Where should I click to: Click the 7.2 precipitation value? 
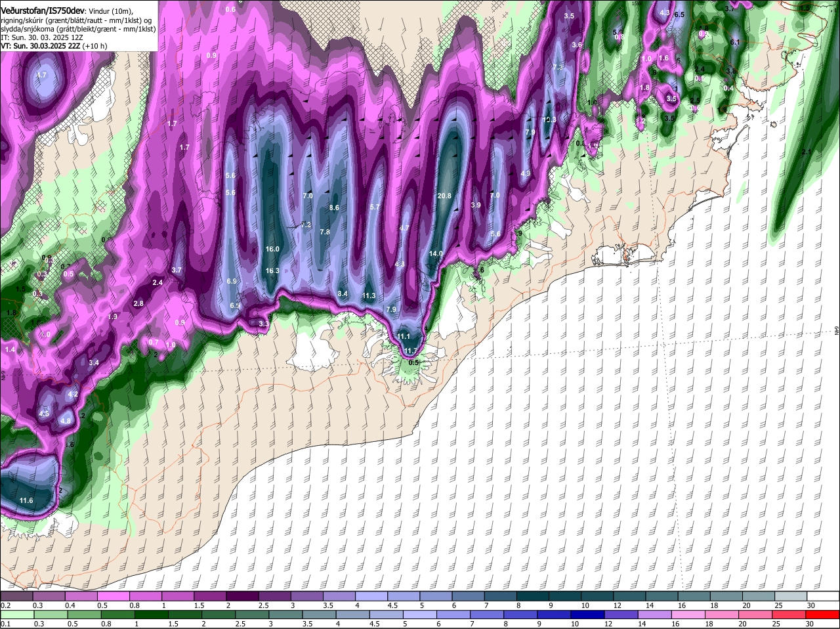point(306,225)
